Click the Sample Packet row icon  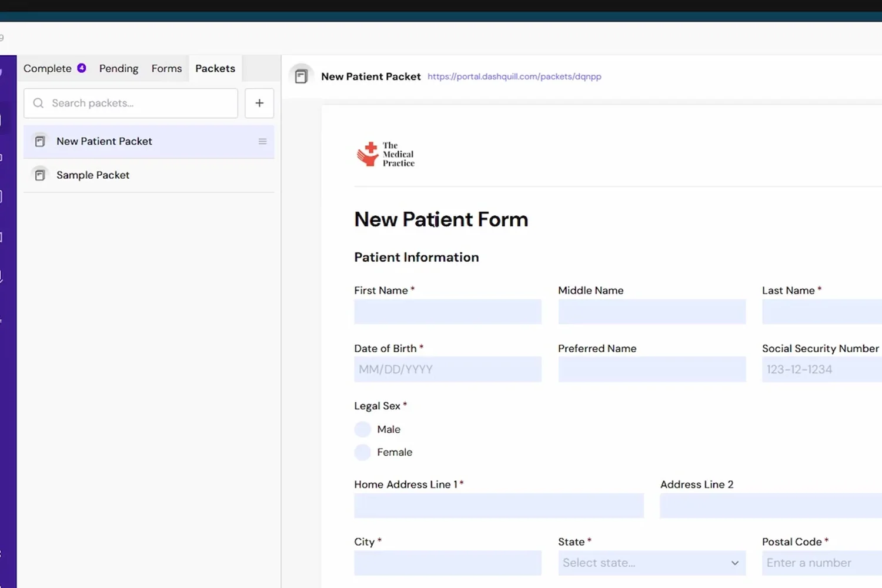40,175
